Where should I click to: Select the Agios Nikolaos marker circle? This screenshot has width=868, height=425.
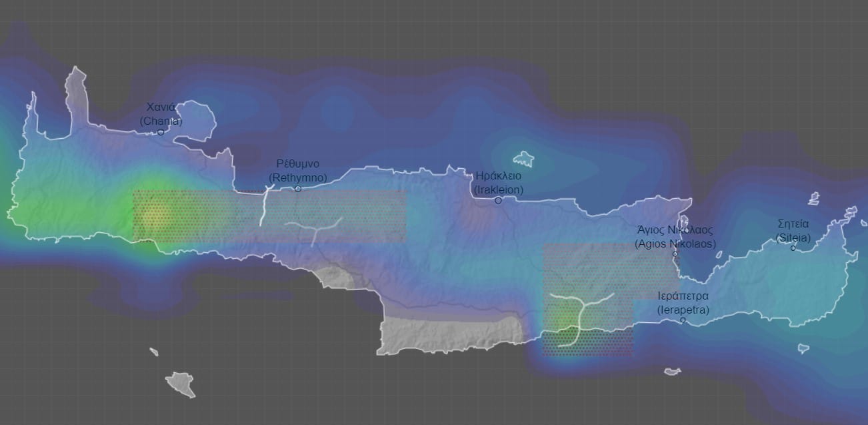tap(675, 254)
